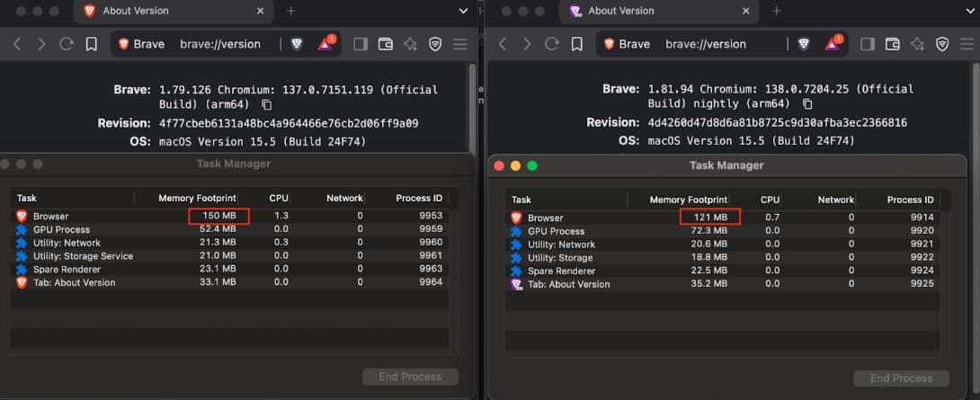
Task: Toggle the sidebar in the right Nightly window
Action: click(868, 44)
